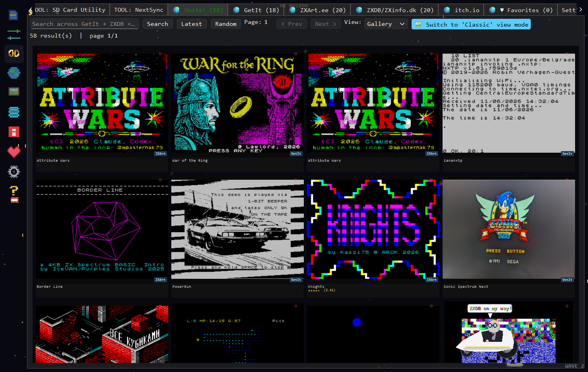588x372 pixels.
Task: Open the red heart favorites sidebar icon
Action: (x=14, y=152)
